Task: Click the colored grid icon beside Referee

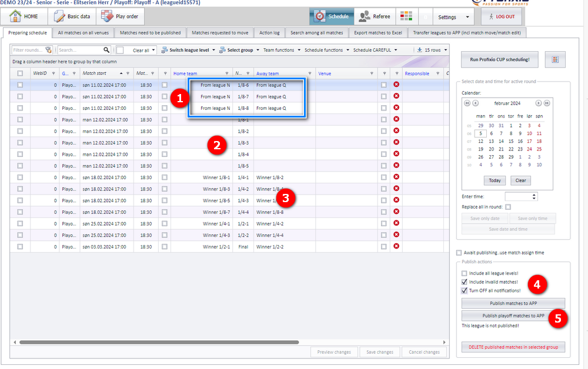Action: click(406, 16)
